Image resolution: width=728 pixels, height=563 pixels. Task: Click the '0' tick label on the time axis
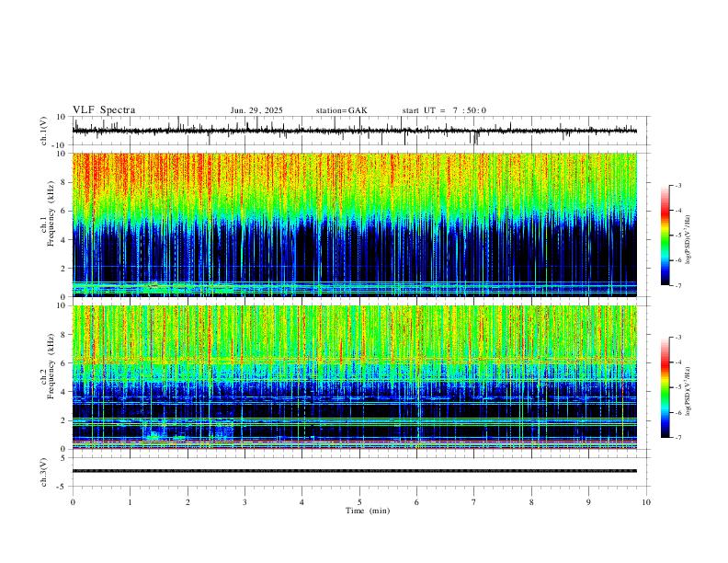pos(73,502)
